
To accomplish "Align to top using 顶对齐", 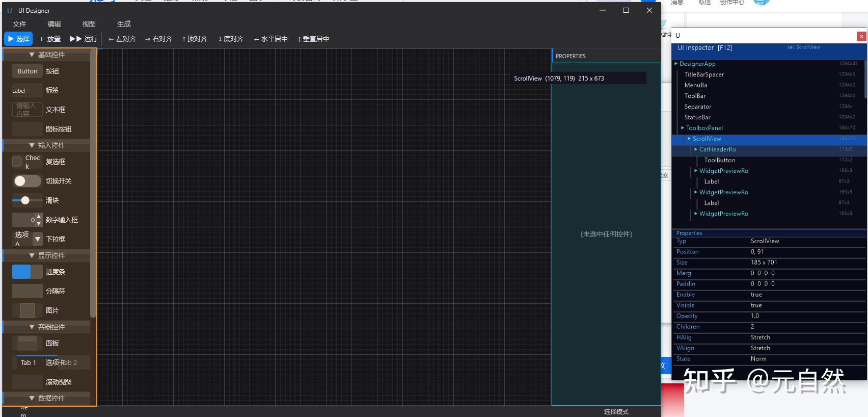I will pos(195,39).
